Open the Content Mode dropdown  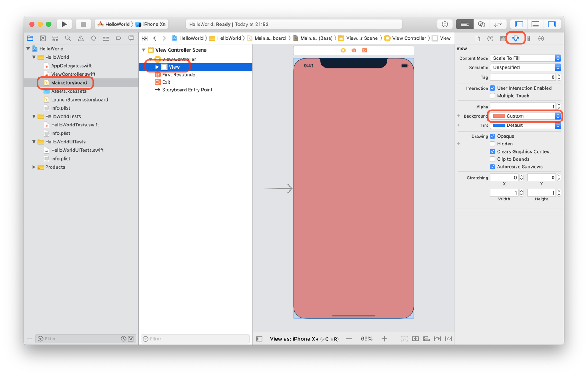click(x=525, y=58)
